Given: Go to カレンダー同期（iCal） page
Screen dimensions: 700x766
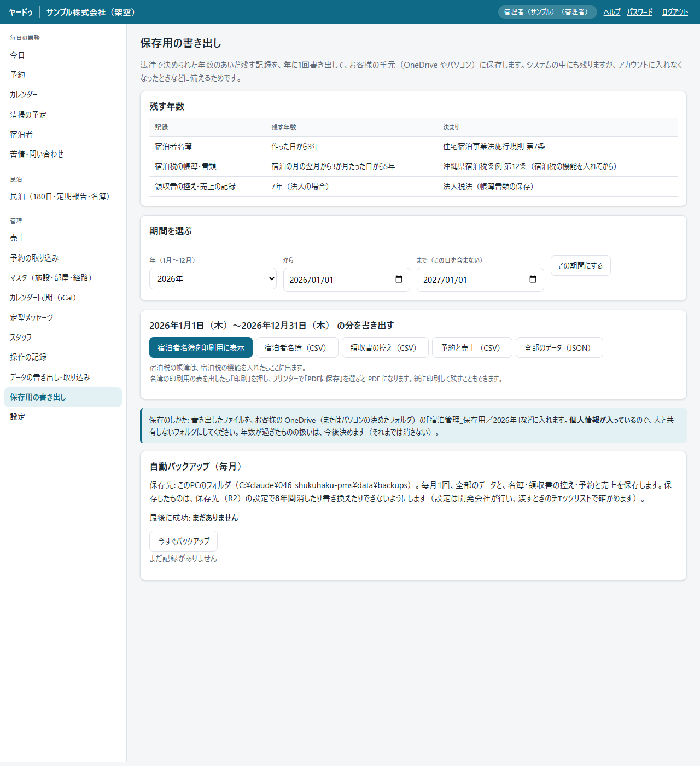Looking at the screenshot, I should click(63, 298).
